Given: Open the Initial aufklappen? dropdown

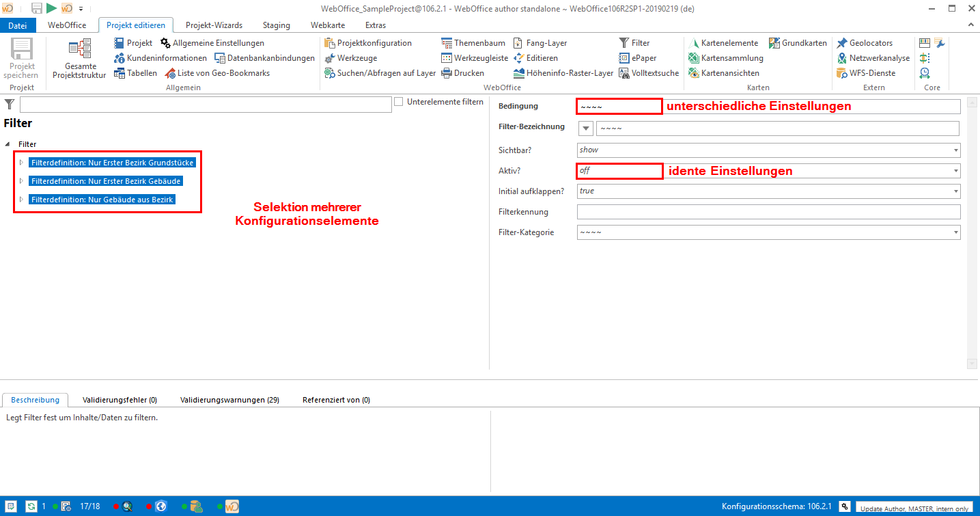Looking at the screenshot, I should [x=955, y=191].
